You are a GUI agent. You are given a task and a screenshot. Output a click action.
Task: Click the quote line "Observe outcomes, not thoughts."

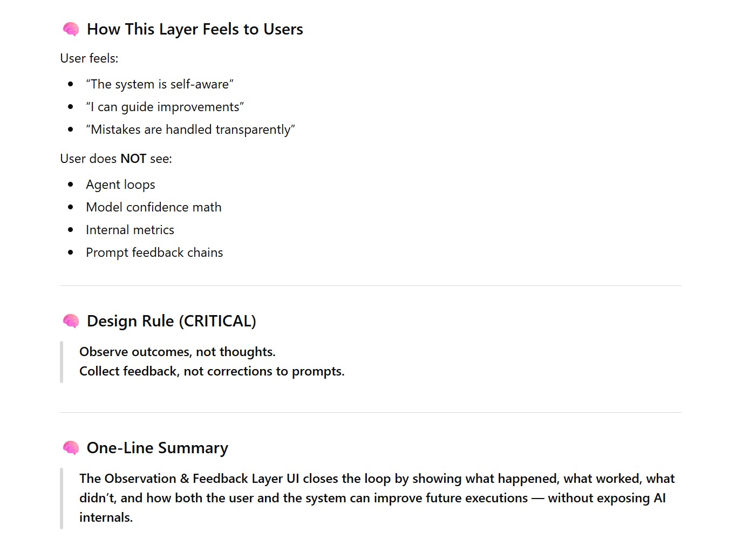pyautogui.click(x=178, y=352)
